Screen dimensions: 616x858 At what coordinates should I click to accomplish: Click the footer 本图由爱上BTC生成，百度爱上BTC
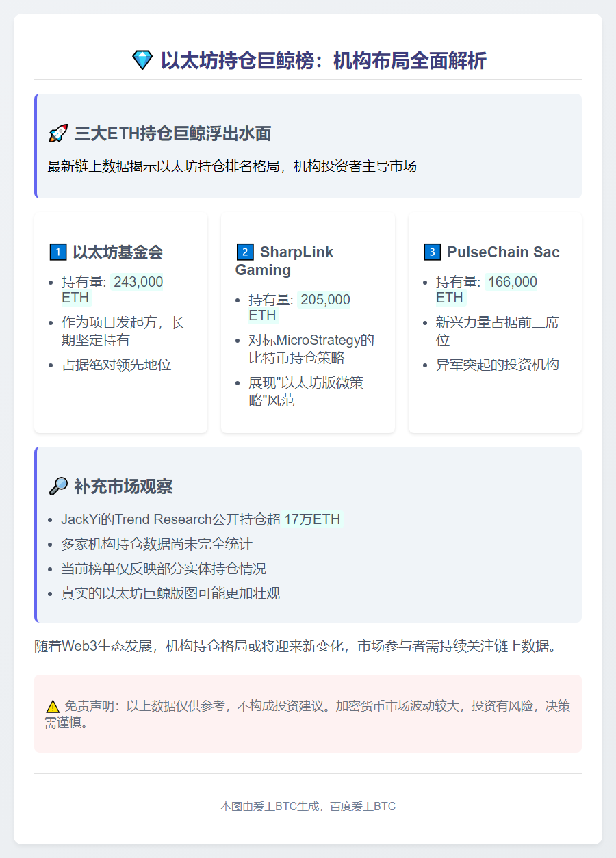click(308, 807)
